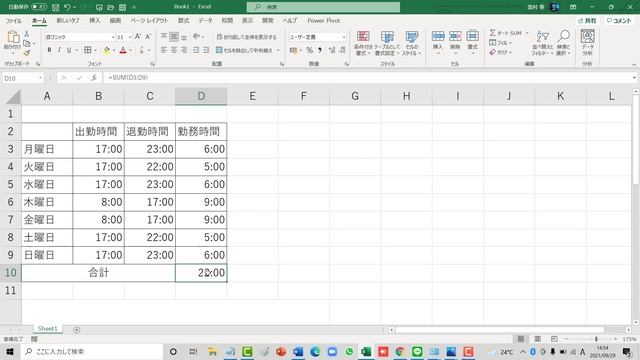640x360 pixels.
Task: Toggle bottom vertical alignment
Action: click(x=184, y=37)
